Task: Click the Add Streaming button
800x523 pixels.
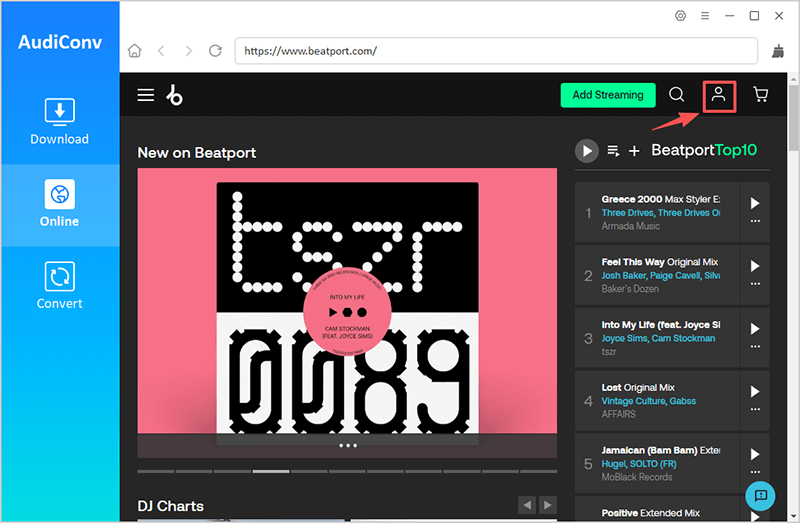Action: coord(608,95)
